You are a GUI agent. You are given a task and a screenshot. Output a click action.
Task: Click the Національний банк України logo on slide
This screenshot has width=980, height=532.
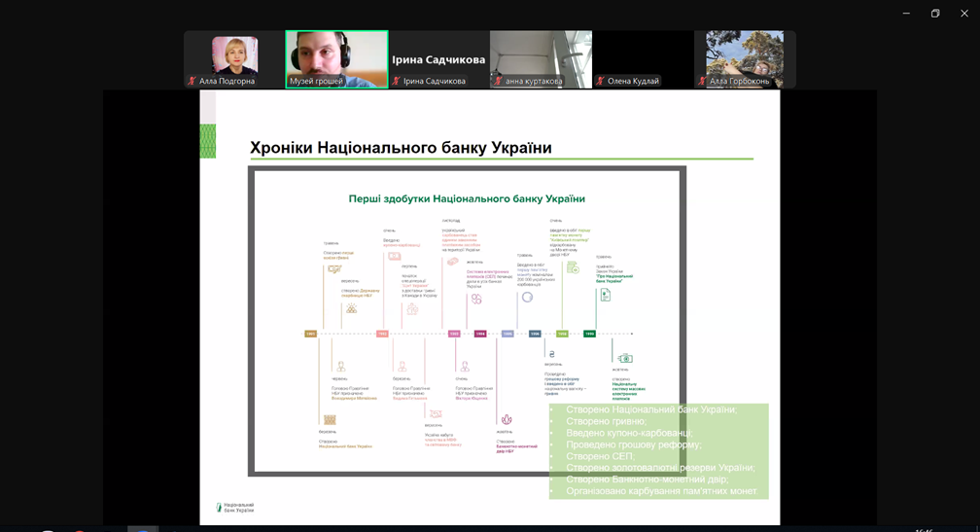tap(235, 507)
